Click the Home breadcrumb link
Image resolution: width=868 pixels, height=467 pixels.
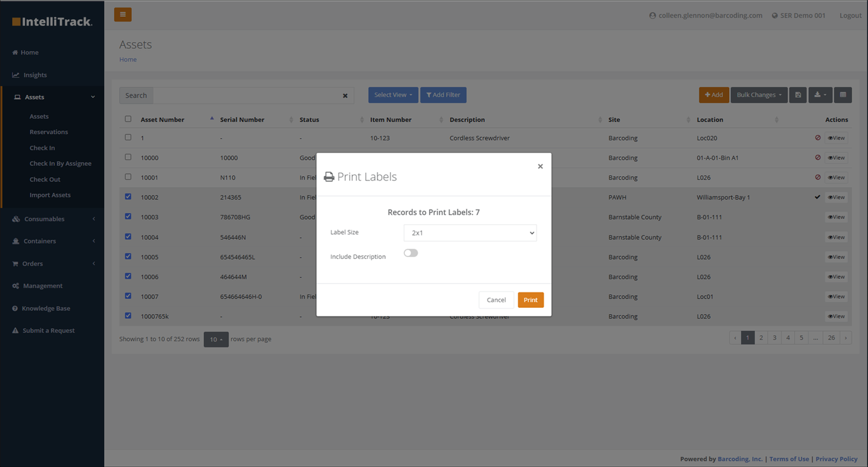tap(128, 59)
